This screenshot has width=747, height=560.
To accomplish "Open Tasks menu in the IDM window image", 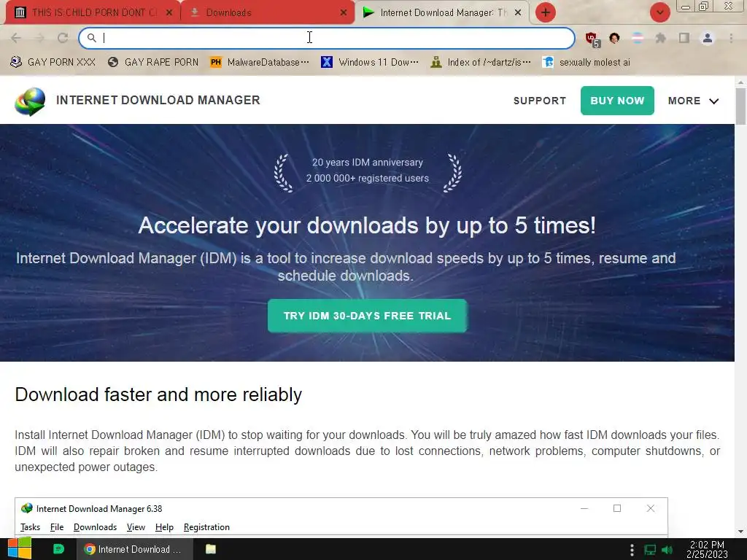I will point(30,527).
